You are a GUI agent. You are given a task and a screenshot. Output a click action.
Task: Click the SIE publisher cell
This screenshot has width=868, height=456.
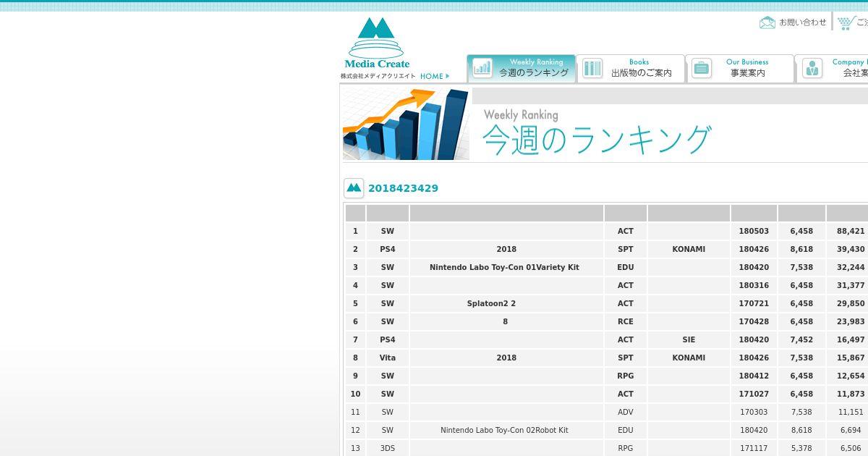pyautogui.click(x=689, y=339)
